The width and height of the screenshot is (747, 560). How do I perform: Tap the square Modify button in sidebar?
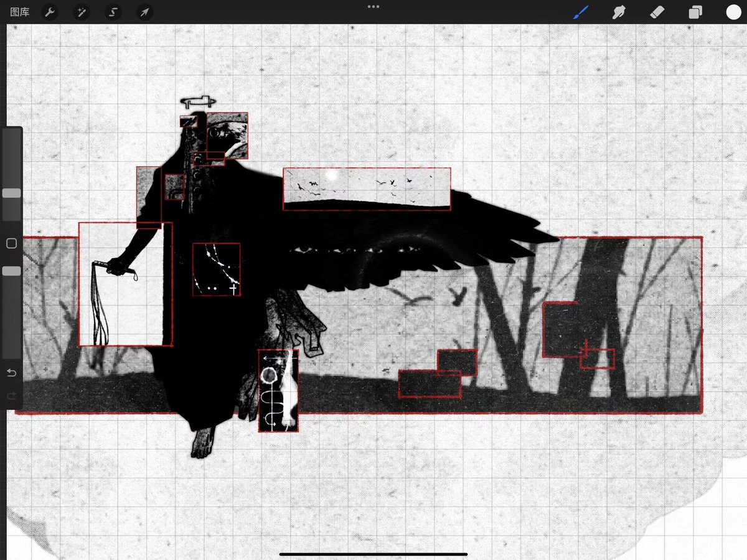click(11, 243)
